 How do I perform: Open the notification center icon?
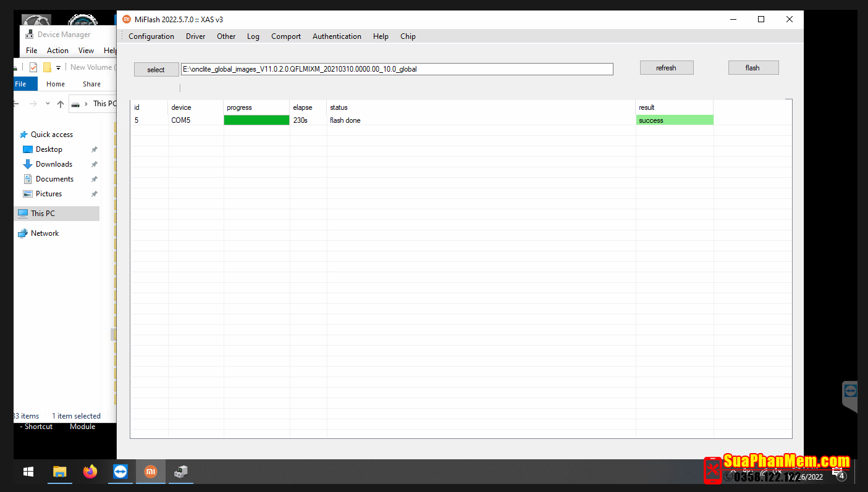(x=840, y=475)
